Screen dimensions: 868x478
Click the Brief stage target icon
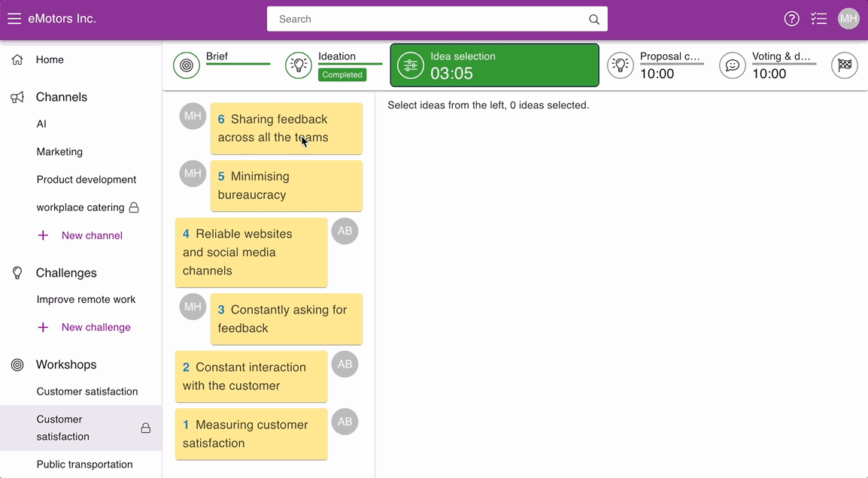(x=187, y=65)
